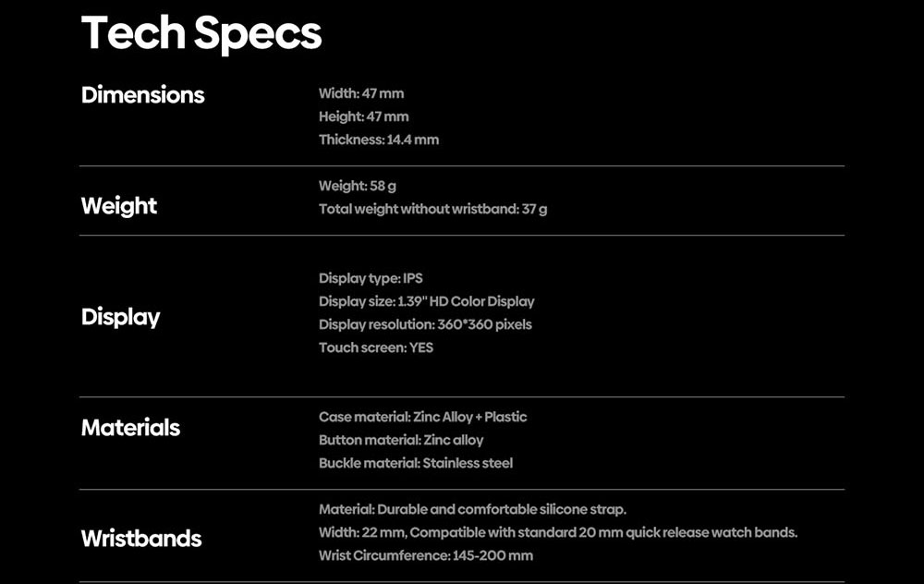Click the Button material: Zinc alloy line

[x=401, y=440]
